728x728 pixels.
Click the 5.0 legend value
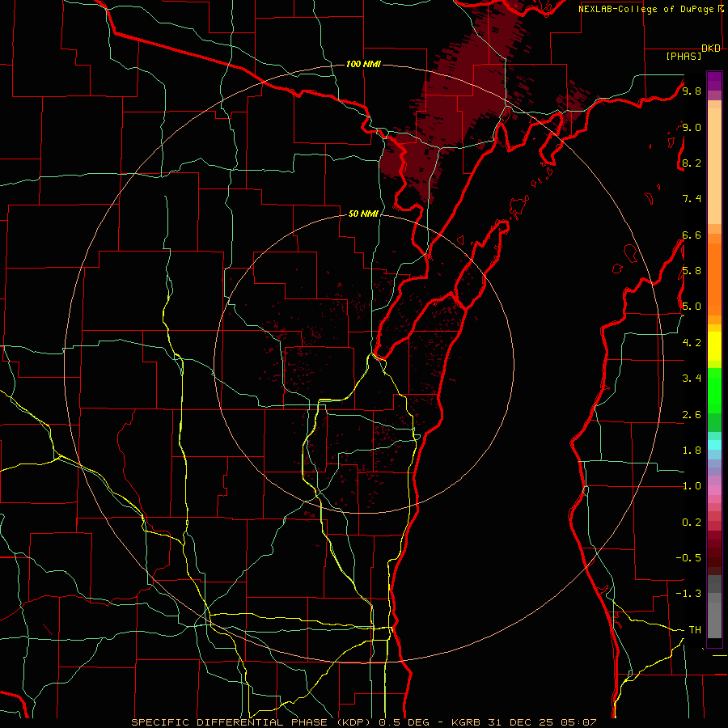(692, 307)
